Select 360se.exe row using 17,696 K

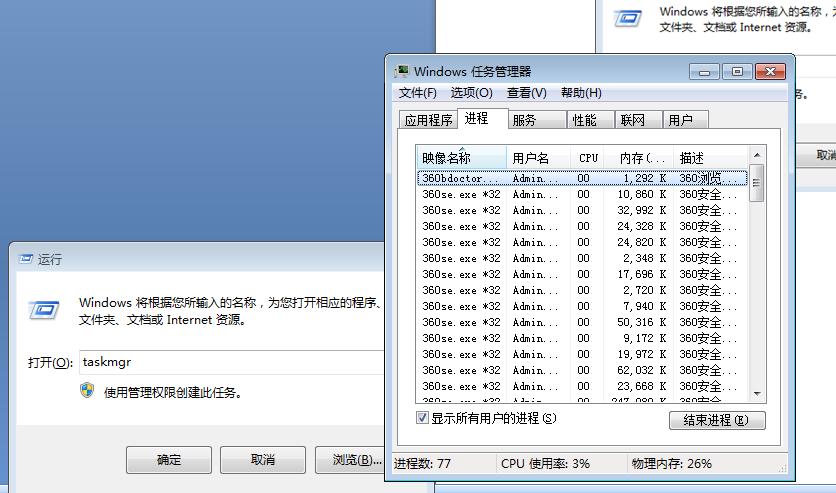pos(582,274)
